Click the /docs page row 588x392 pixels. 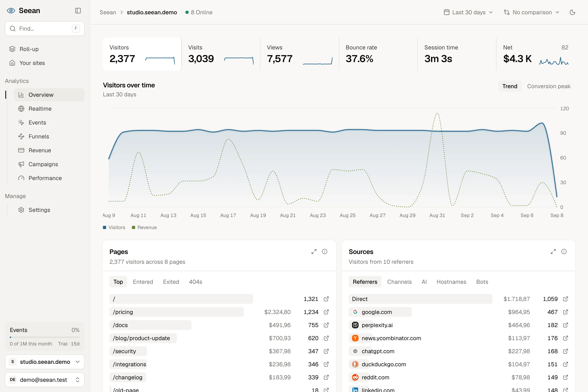pos(219,325)
